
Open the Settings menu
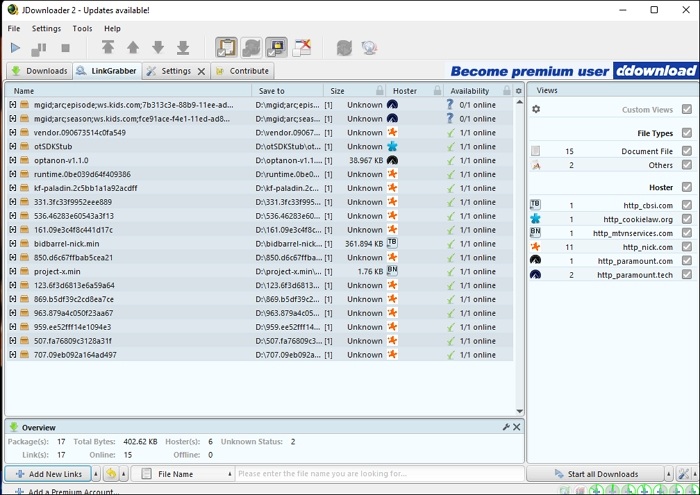pyautogui.click(x=46, y=29)
